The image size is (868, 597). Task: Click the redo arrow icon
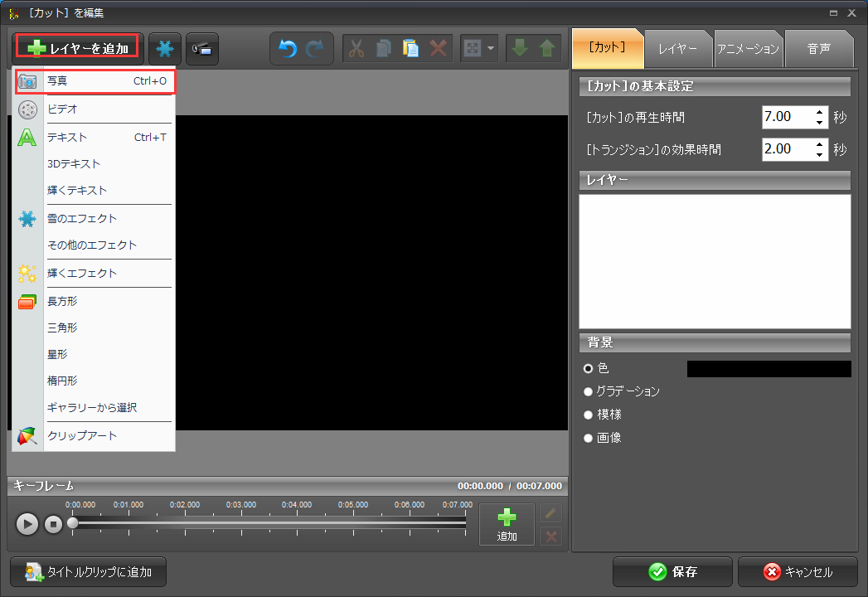(315, 49)
